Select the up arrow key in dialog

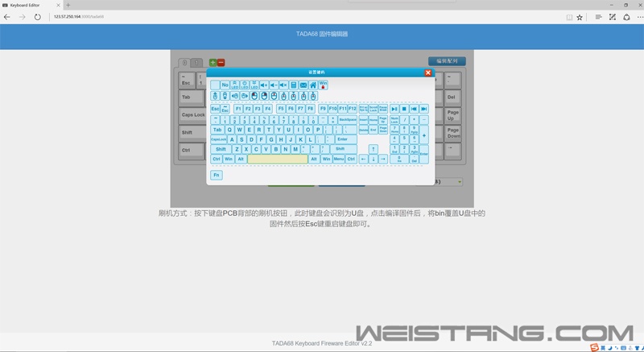(x=374, y=149)
